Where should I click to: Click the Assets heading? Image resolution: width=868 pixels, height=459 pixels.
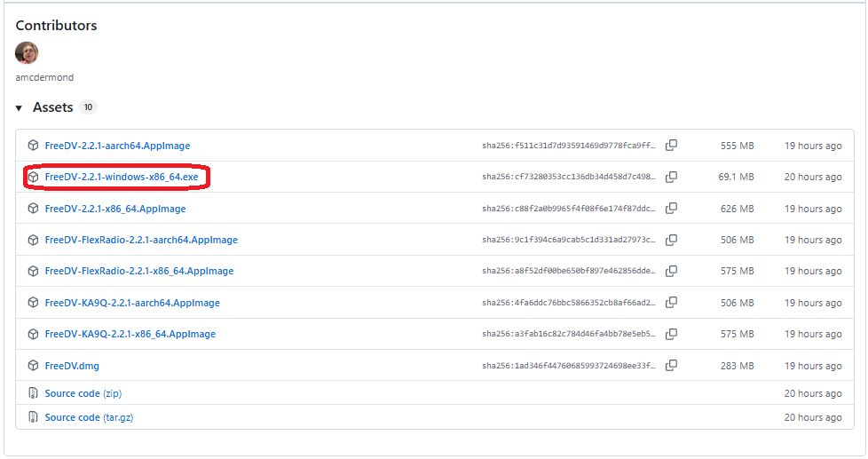[x=52, y=107]
